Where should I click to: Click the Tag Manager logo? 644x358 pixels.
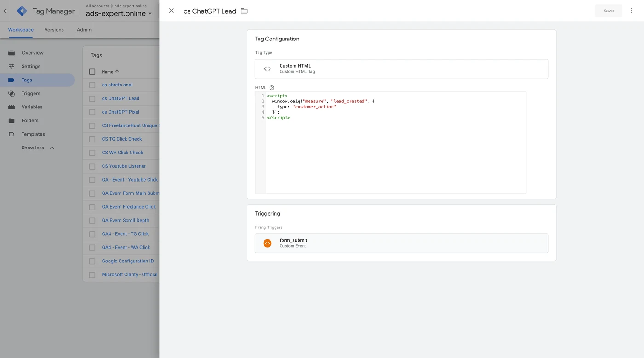pyautogui.click(x=22, y=11)
